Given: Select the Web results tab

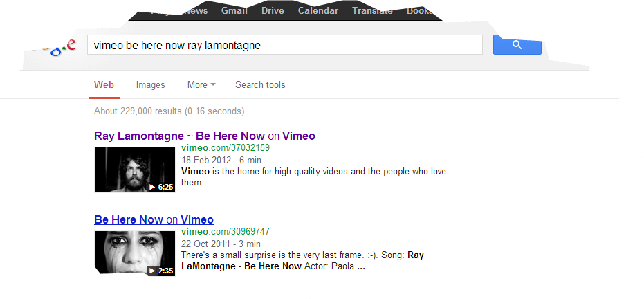Looking at the screenshot, I should coord(104,85).
